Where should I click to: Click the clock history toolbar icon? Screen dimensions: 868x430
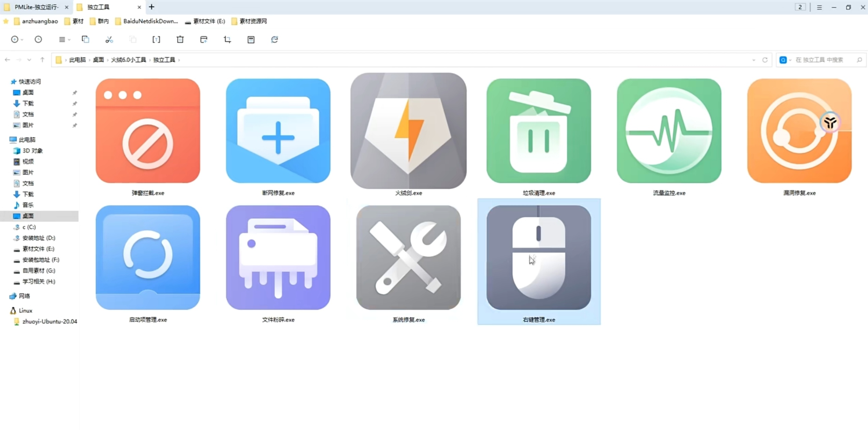click(x=38, y=40)
